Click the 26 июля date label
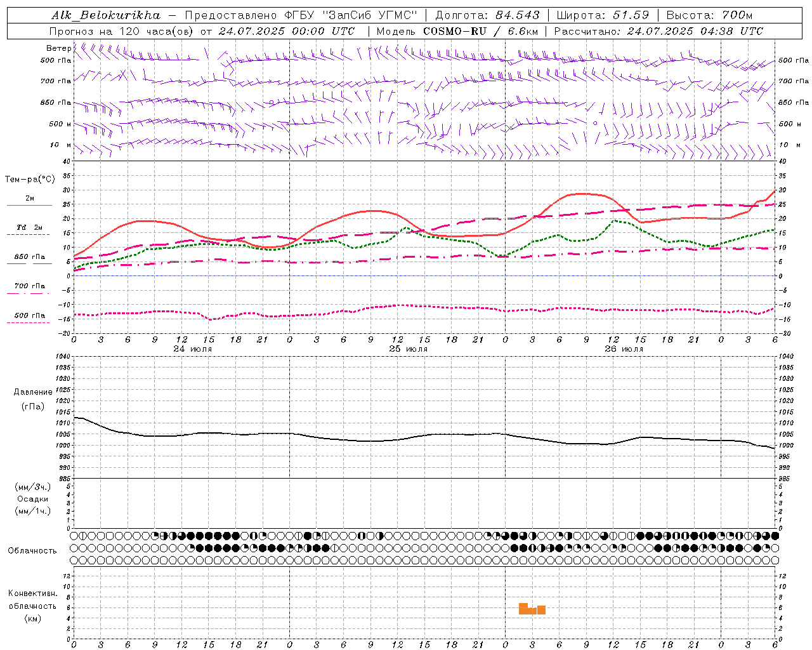 coord(624,349)
